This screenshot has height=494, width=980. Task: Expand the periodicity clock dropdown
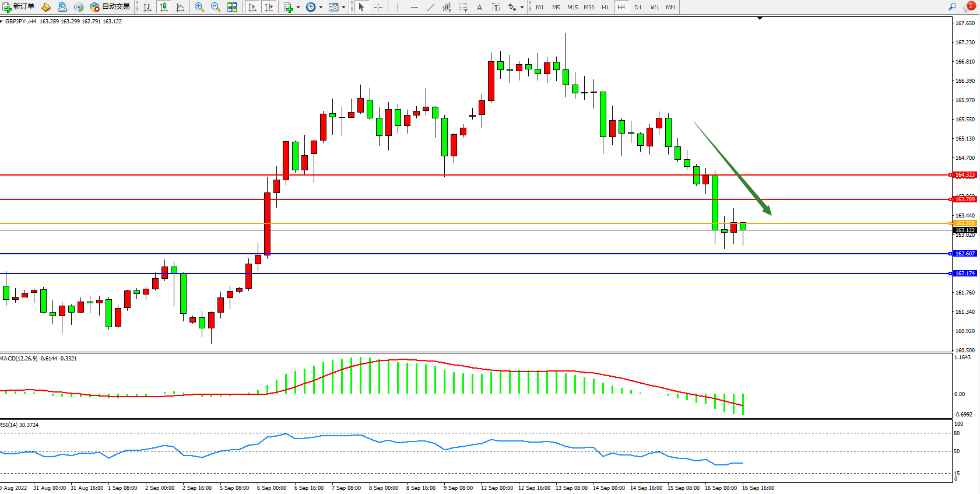point(321,7)
